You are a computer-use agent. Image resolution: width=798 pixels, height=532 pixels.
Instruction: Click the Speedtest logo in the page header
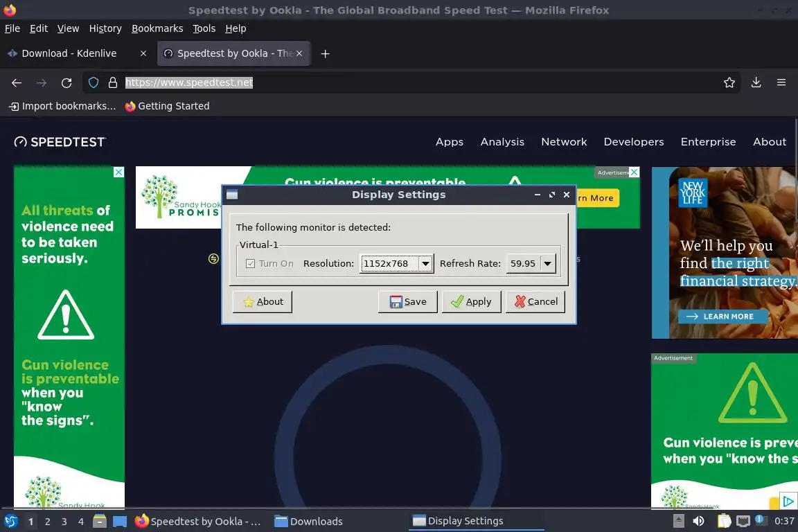click(60, 142)
